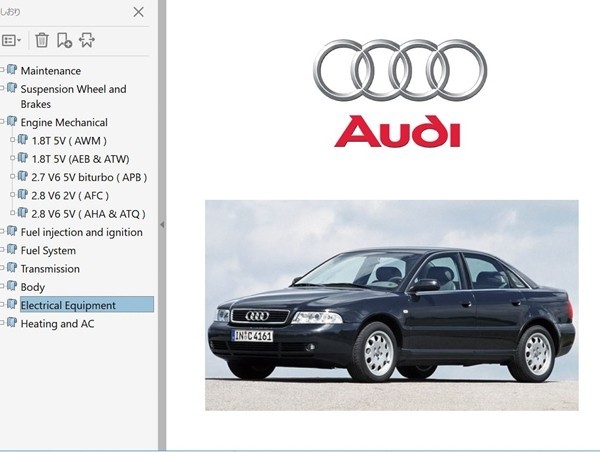Open the bookmarks options dropdown menu
Image resolution: width=600 pixels, height=452 pixels.
[12, 40]
